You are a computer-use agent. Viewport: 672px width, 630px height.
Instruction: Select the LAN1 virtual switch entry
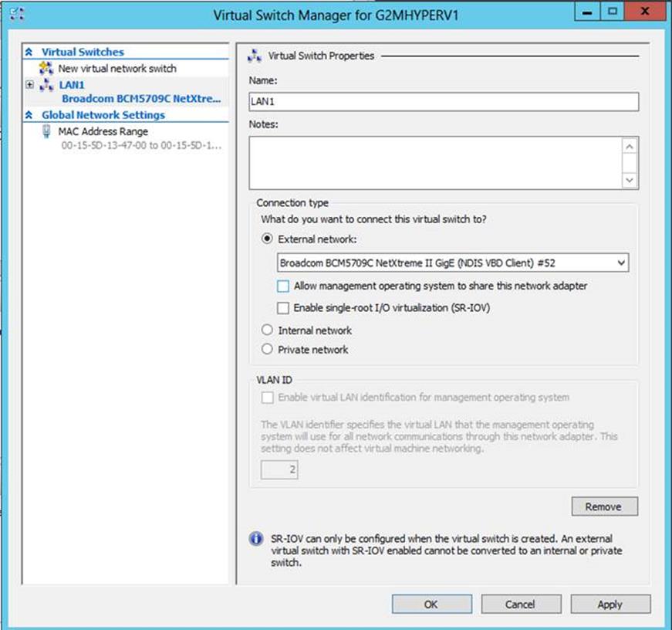[72, 85]
